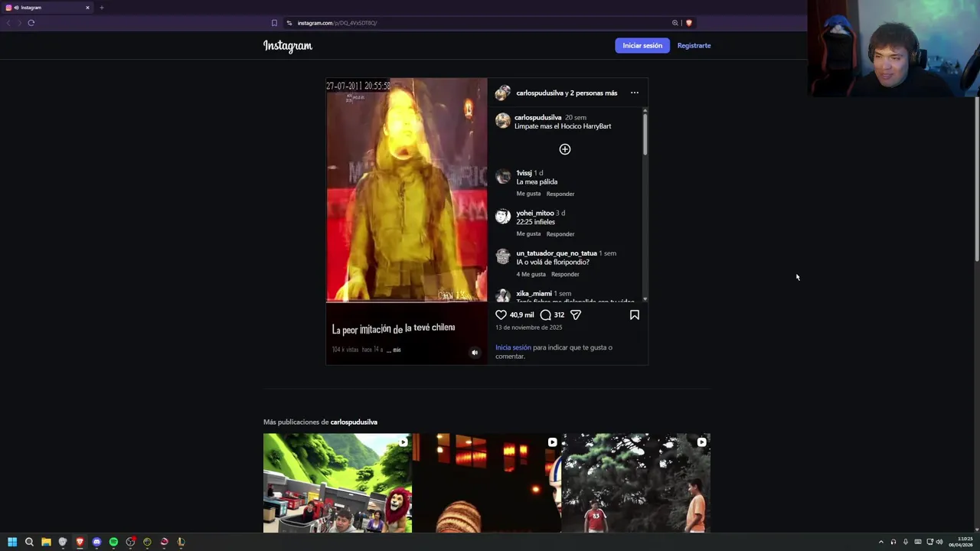Screen dimensions: 980x551
Task: Open the taskbar clock and date
Action: (x=962, y=542)
